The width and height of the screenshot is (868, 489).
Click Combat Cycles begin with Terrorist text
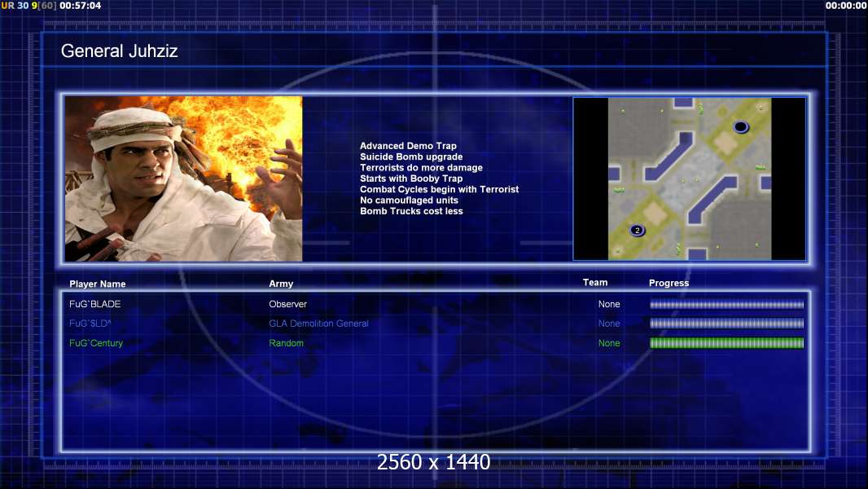[440, 189]
